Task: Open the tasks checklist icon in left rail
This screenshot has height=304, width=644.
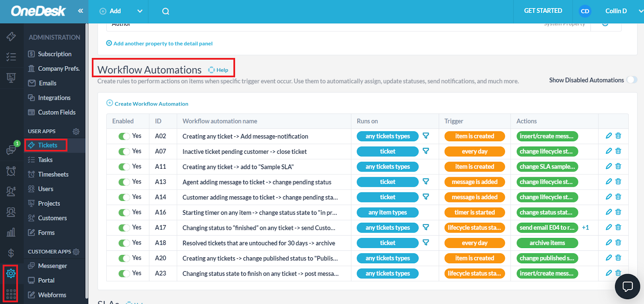Action: (11, 57)
